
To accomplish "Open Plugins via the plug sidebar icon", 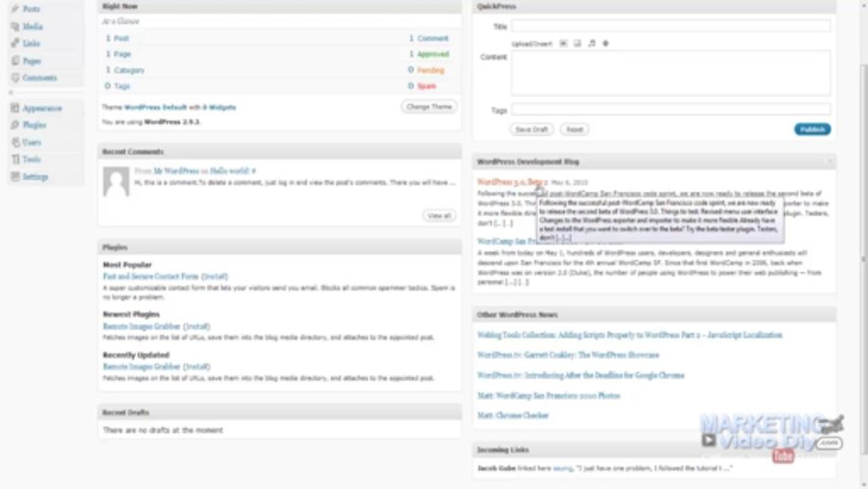I will (x=15, y=125).
